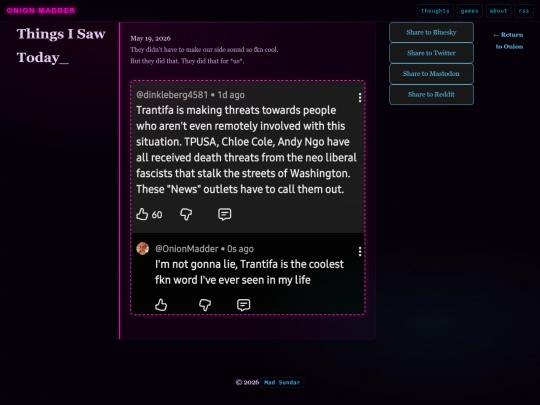Click the @dinkleberg4581 username

[x=172, y=95]
